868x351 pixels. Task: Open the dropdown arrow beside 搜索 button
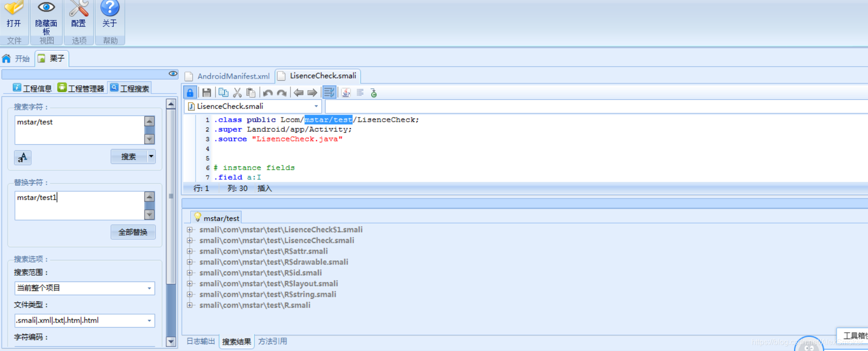(151, 157)
